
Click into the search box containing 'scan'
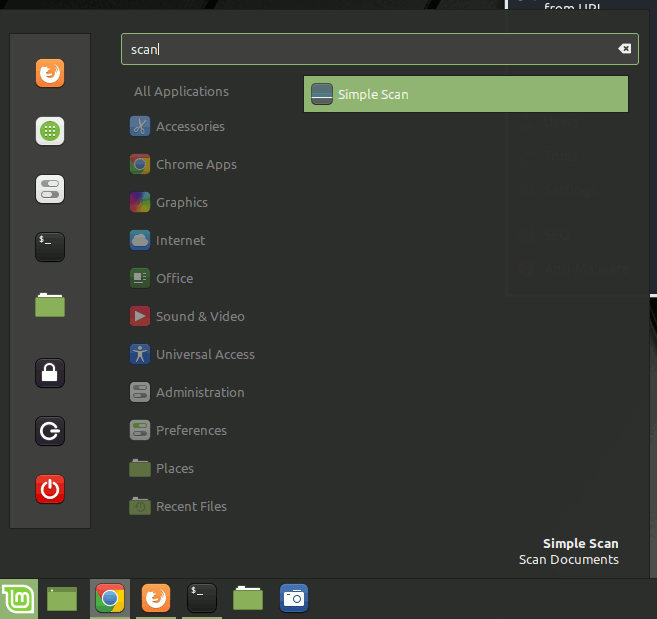click(380, 49)
